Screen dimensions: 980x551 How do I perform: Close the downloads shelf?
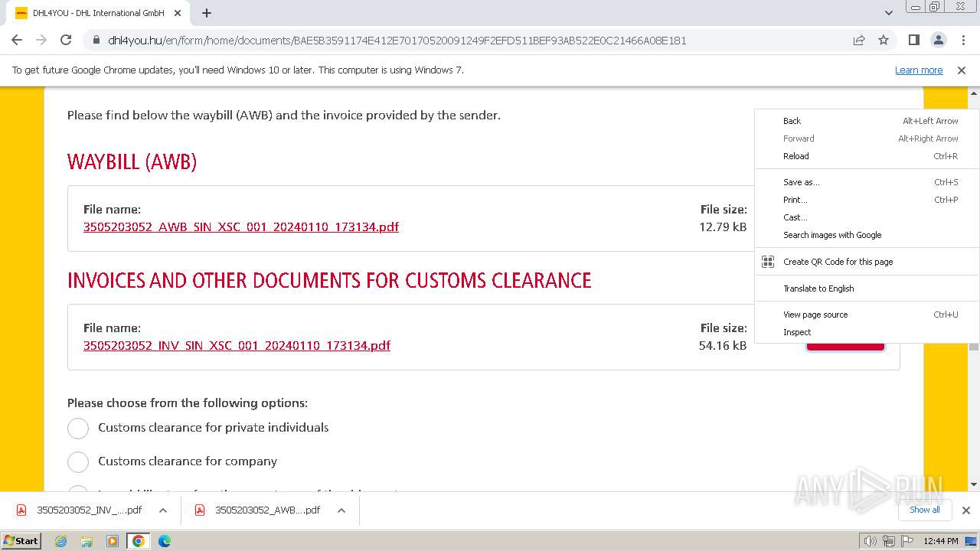[x=966, y=510]
